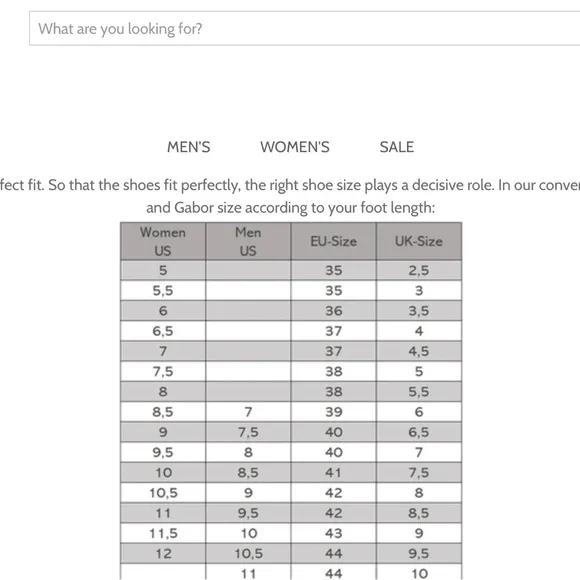Click the Women US 12 cell
Image resolution: width=580 pixels, height=580 pixels.
(163, 553)
